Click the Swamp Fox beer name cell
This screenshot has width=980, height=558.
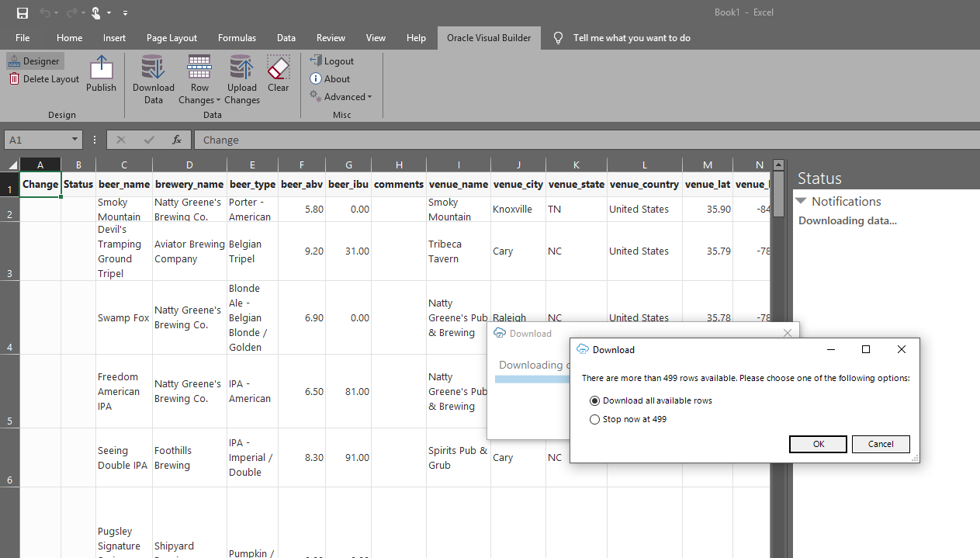pyautogui.click(x=124, y=317)
